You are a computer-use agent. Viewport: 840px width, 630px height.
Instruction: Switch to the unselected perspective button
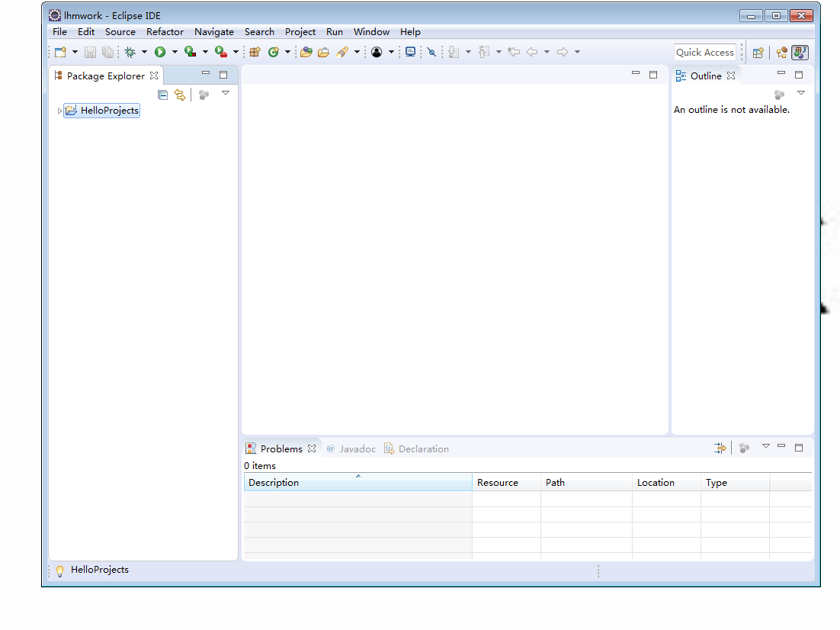(781, 53)
